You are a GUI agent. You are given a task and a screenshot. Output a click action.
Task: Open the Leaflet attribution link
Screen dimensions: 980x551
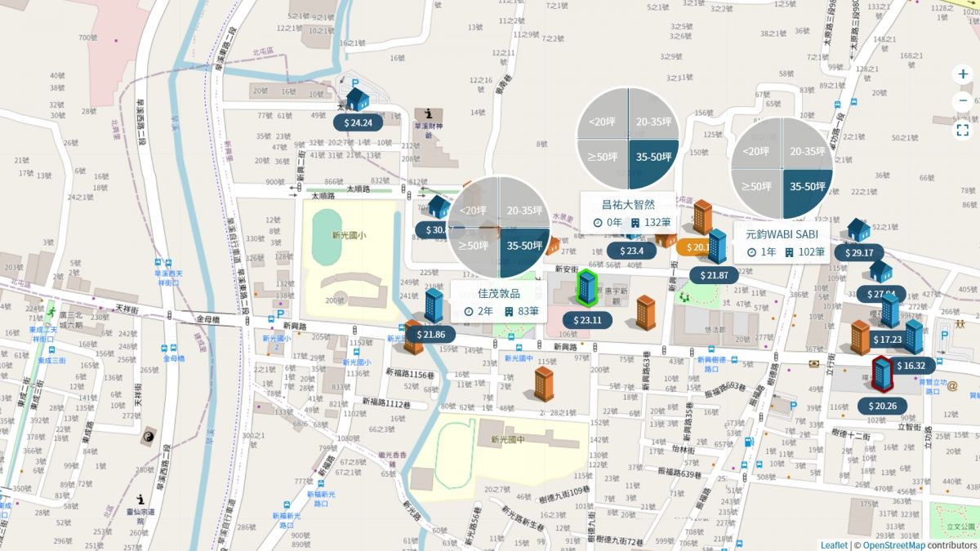coord(834,545)
